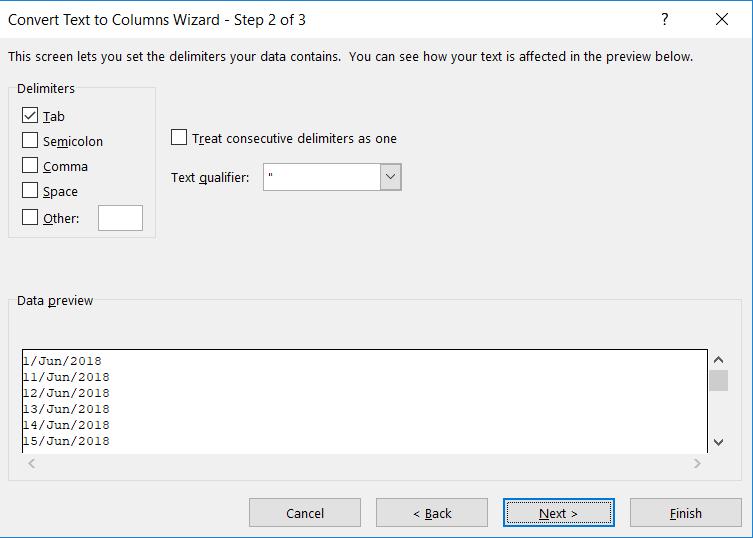753x538 pixels.
Task: Close the Convert Text to Columns wizard
Action: (x=722, y=20)
